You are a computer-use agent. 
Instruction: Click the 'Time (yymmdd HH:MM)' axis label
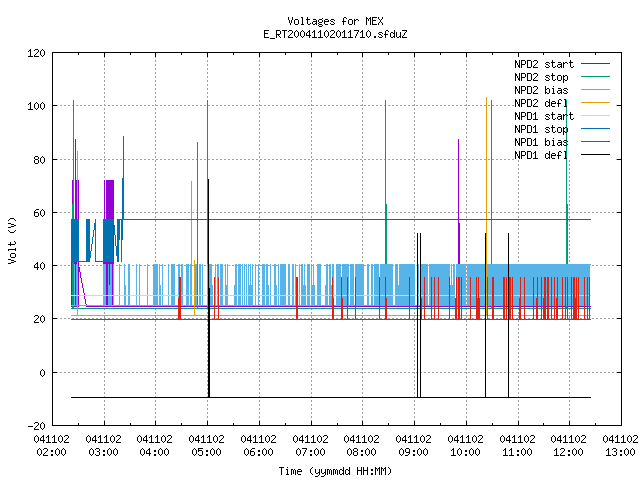pos(335,471)
